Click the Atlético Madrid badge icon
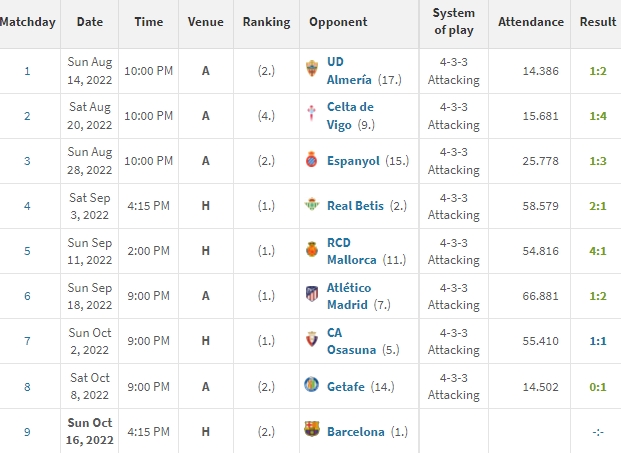The image size is (621, 453). tap(312, 294)
